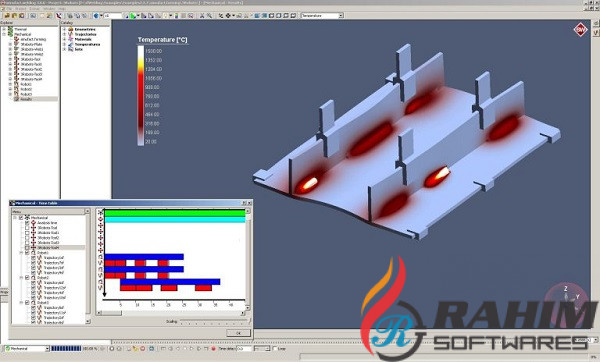This screenshot has height=362, width=600.
Task: Toggle the Analysis time checkbox
Action: pos(27,223)
